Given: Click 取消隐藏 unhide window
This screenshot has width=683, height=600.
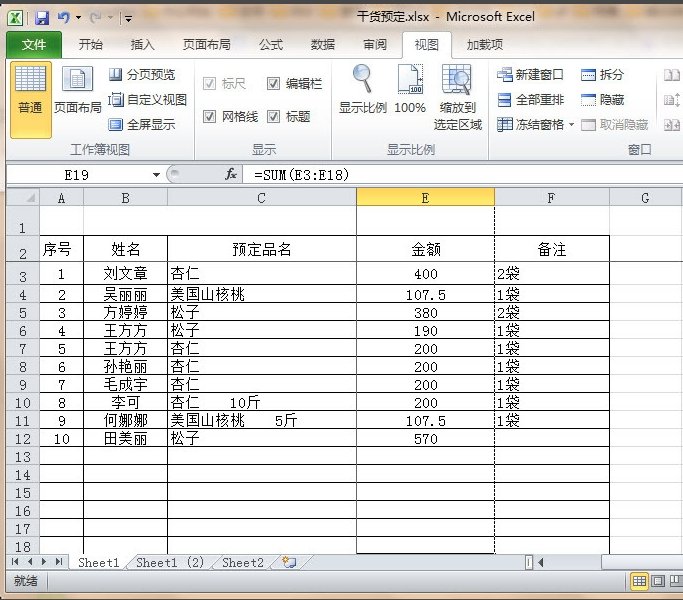Looking at the screenshot, I should 615,125.
